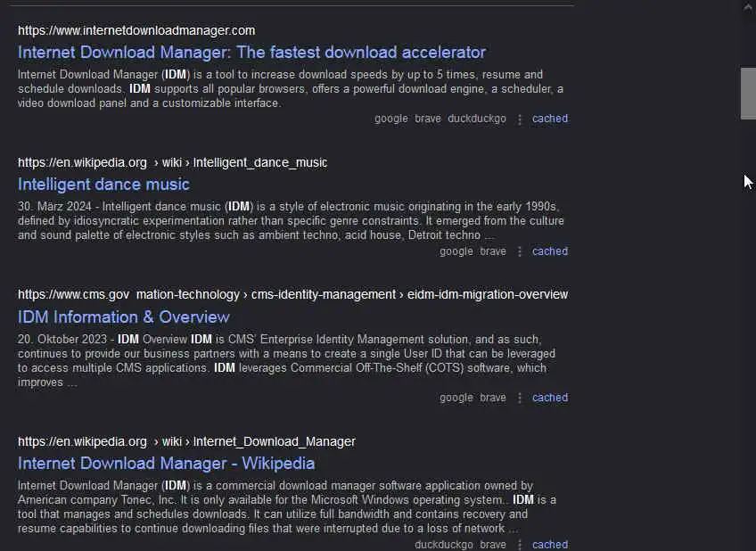Click duckduckgo engine label under internetdownloadmanager.com result
Image resolution: width=756 pixels, height=551 pixels.
(477, 119)
